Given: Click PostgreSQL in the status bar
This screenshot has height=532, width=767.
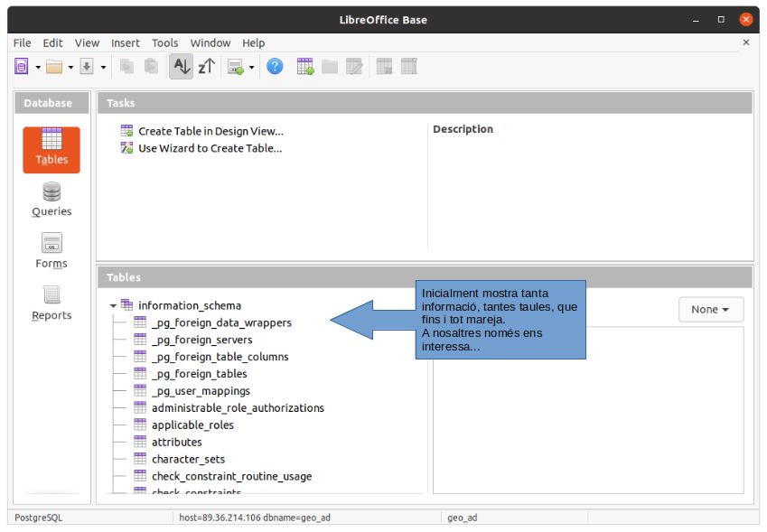Looking at the screenshot, I should pos(39,518).
